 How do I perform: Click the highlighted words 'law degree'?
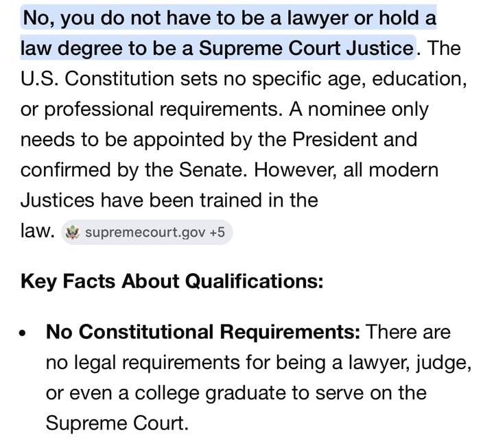pyautogui.click(x=73, y=49)
